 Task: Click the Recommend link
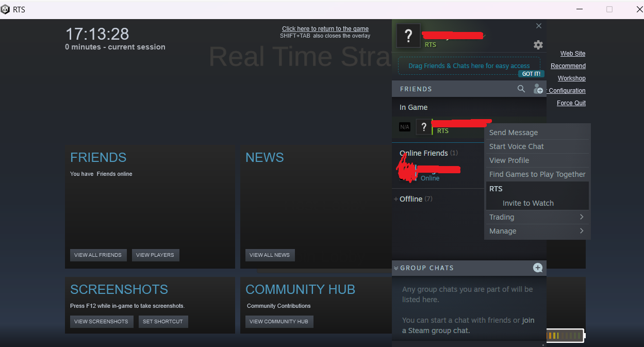point(568,66)
